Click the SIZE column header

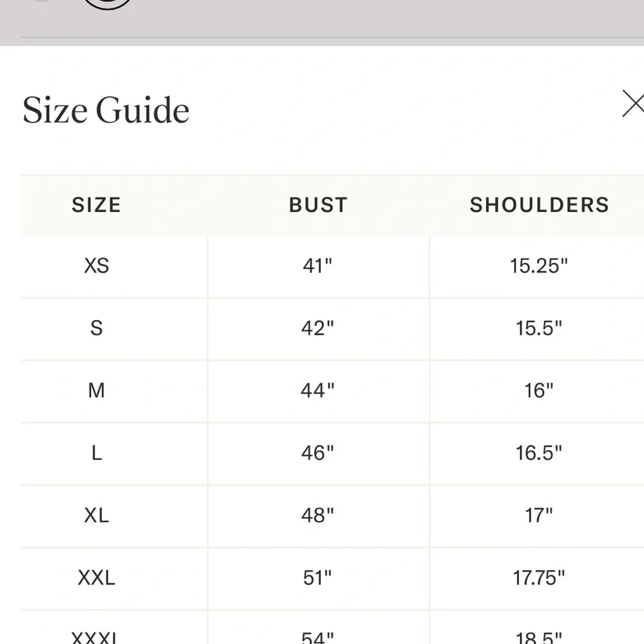[x=97, y=205]
